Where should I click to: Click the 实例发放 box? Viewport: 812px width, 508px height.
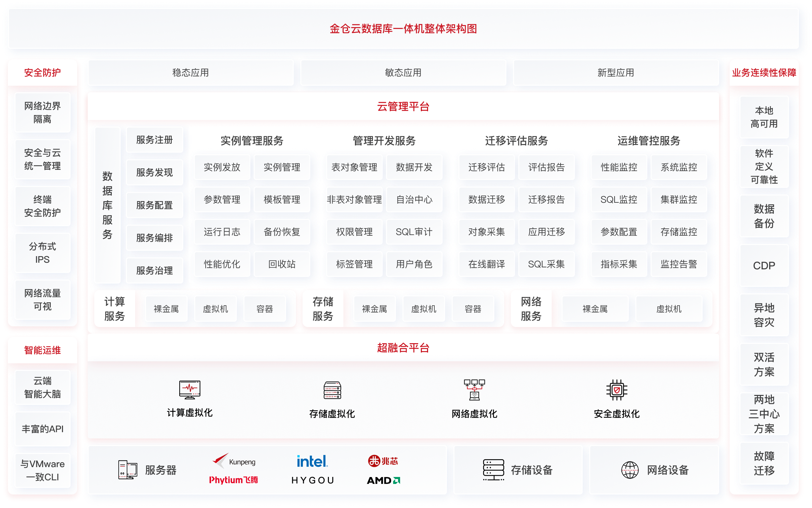click(222, 167)
